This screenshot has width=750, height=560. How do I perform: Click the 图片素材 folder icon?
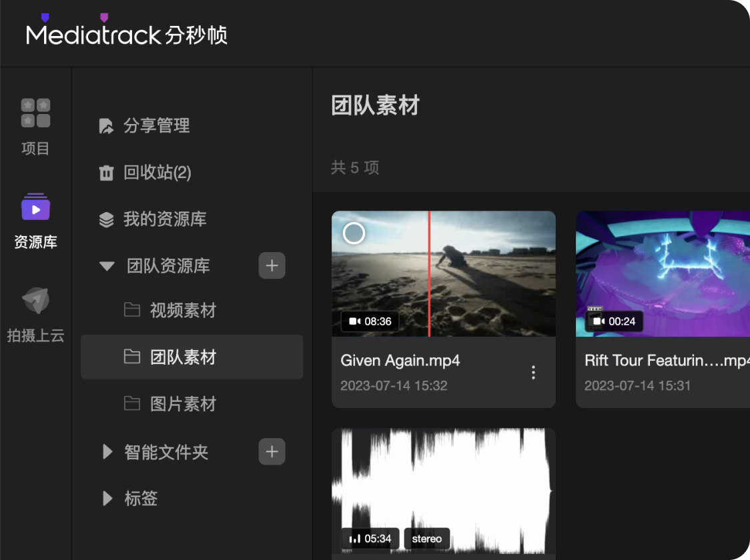132,403
